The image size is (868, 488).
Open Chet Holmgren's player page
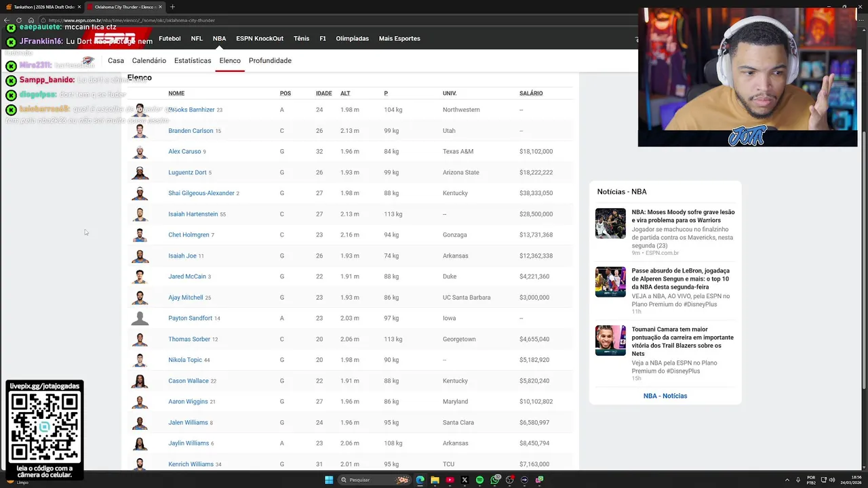click(x=189, y=235)
